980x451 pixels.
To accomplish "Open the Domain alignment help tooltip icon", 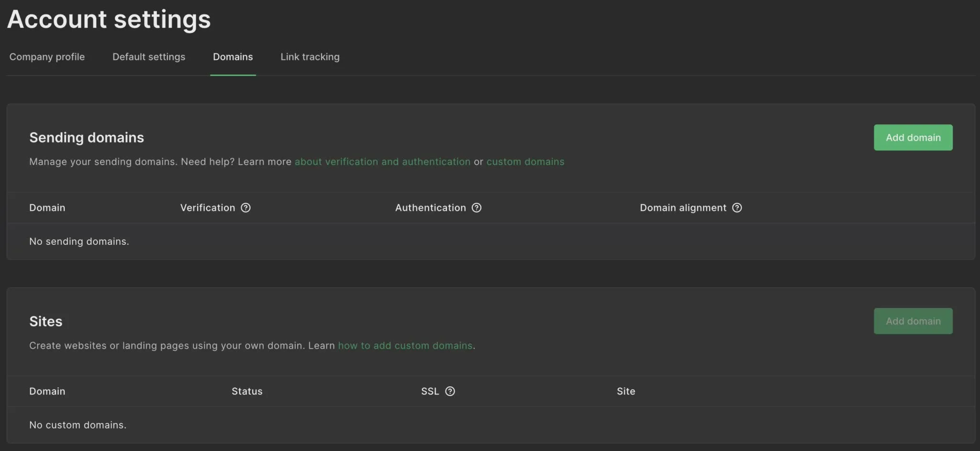I will coord(737,208).
